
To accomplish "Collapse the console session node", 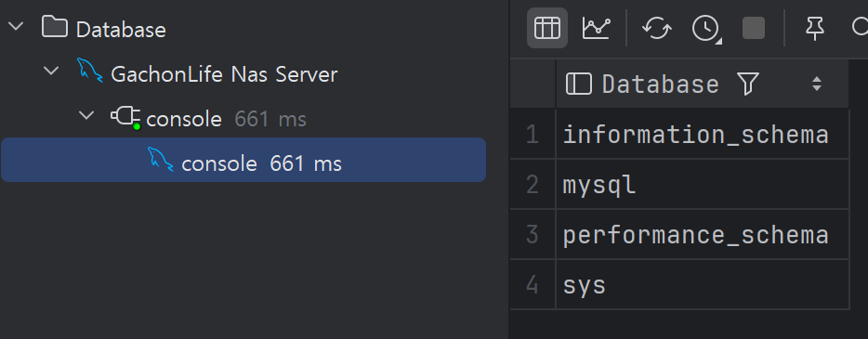I will 86,115.
